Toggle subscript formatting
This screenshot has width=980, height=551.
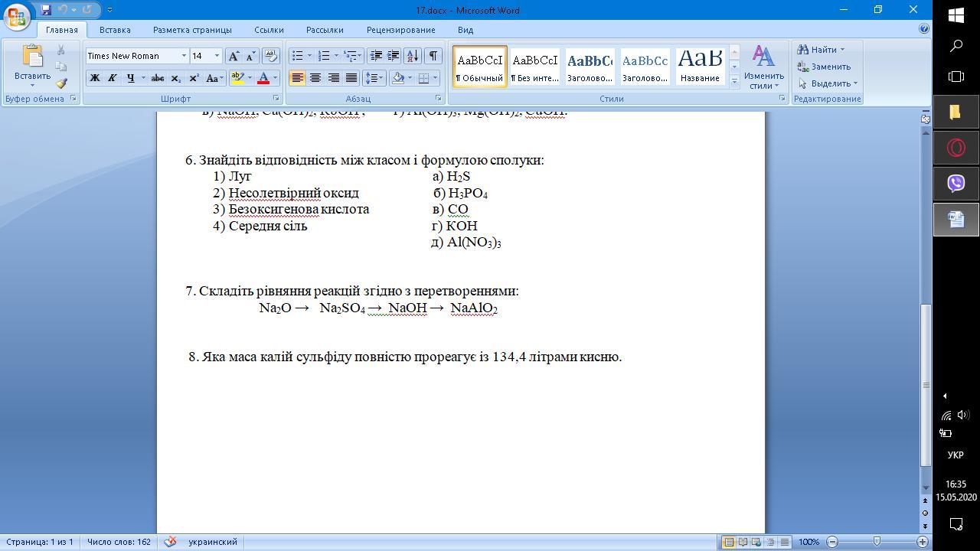176,78
